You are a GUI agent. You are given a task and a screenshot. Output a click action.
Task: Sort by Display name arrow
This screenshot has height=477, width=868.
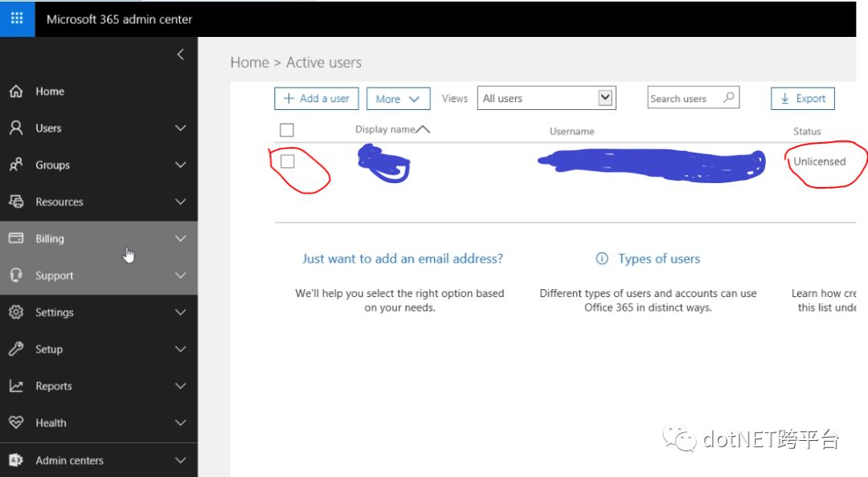423,129
